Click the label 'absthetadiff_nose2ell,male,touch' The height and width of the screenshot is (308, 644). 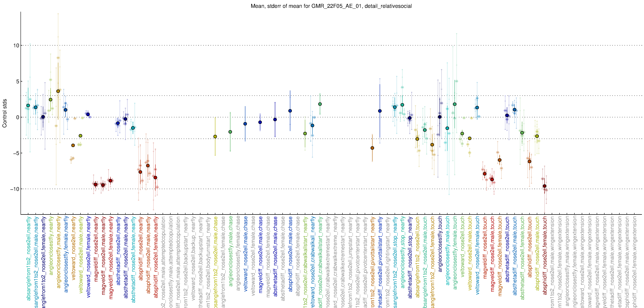(515, 256)
